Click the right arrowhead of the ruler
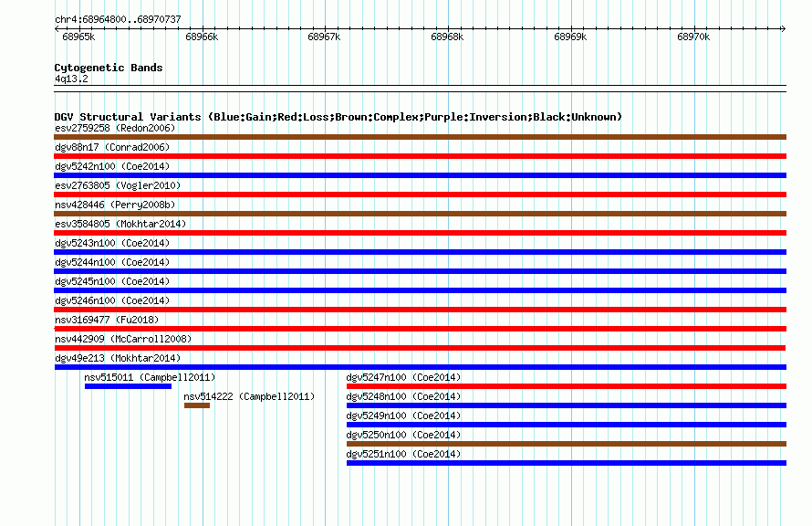 click(x=784, y=28)
